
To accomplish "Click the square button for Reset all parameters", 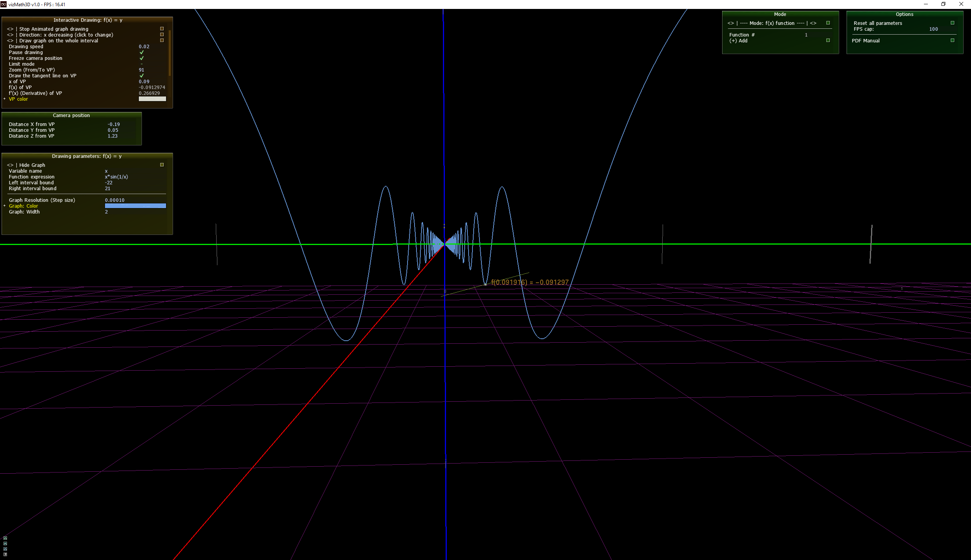I will (x=952, y=23).
